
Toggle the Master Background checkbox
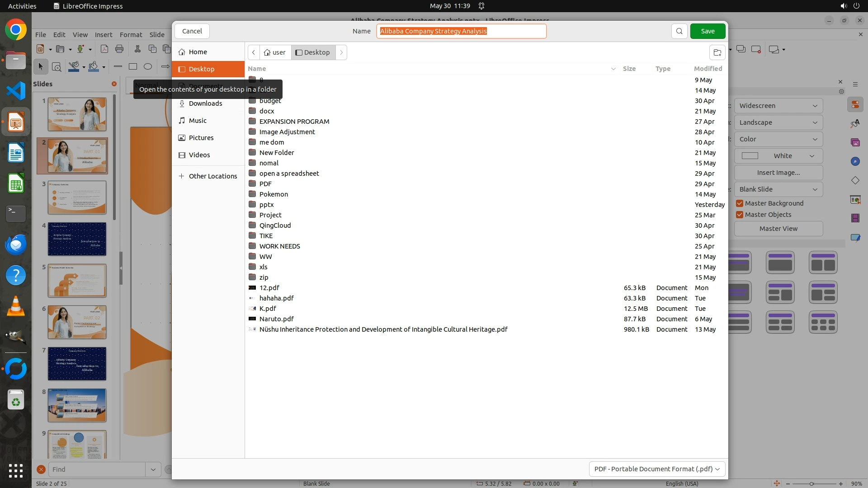[740, 203]
